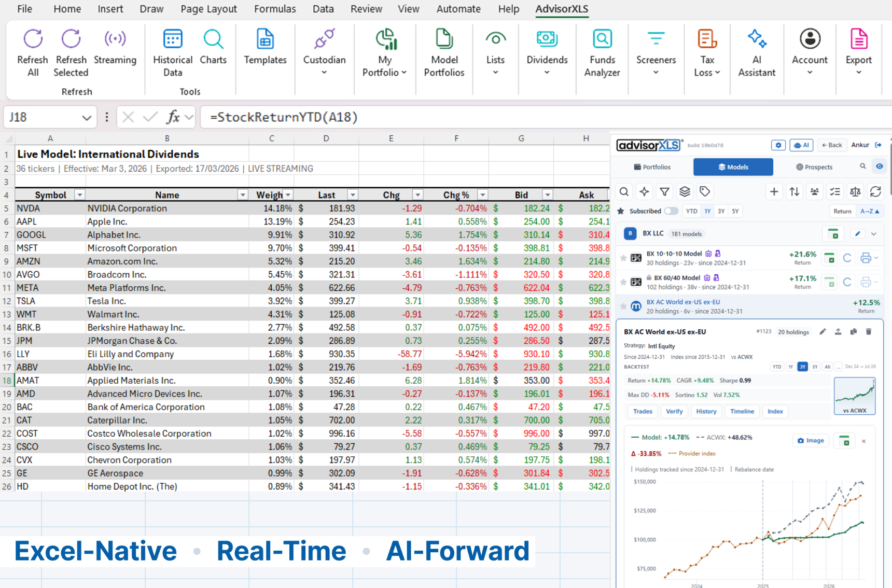The width and height of the screenshot is (892, 588).
Task: Open the File menu
Action: coord(24,9)
